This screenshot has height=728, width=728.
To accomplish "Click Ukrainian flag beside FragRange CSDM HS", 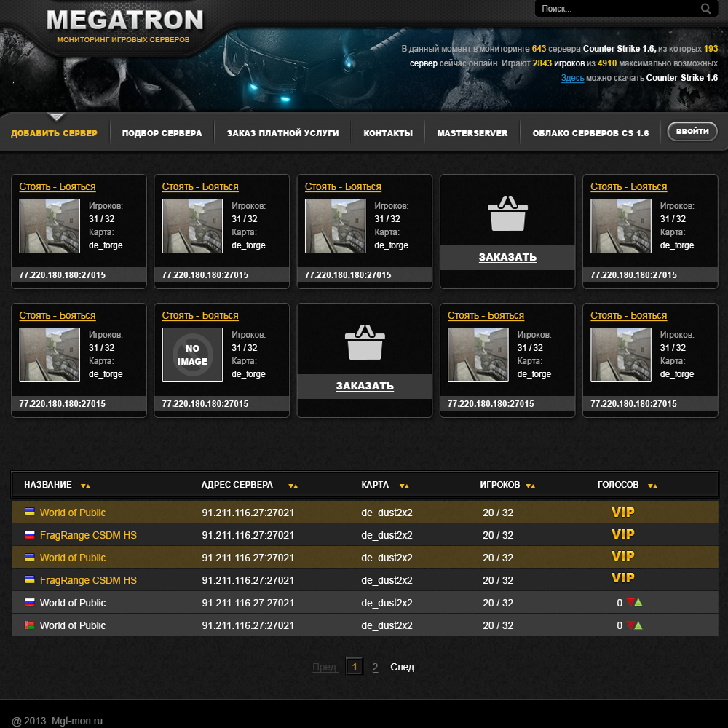I will click(30, 580).
